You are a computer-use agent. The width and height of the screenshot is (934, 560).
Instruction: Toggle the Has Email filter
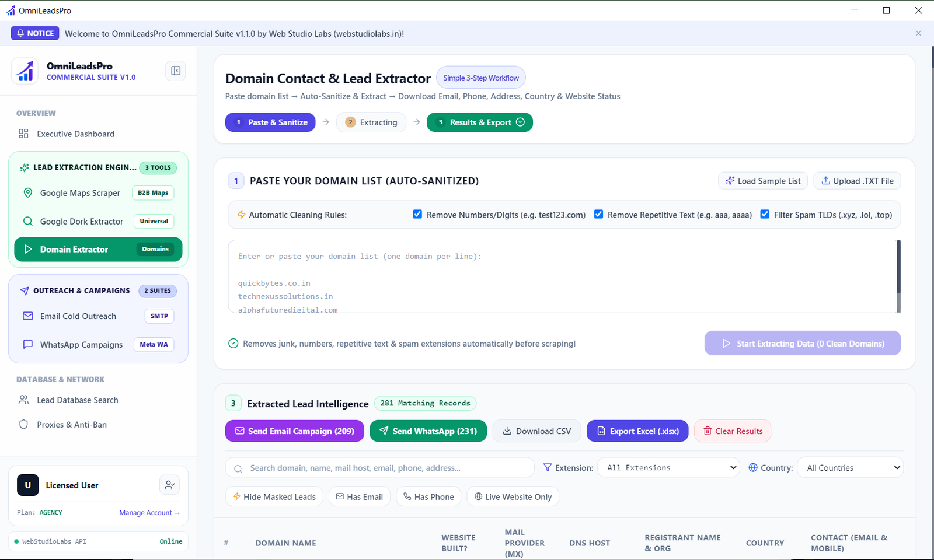click(x=360, y=496)
